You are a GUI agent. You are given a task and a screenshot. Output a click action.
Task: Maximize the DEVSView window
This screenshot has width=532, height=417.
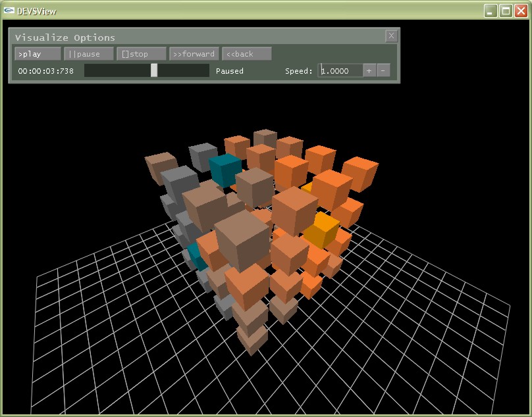coord(506,11)
